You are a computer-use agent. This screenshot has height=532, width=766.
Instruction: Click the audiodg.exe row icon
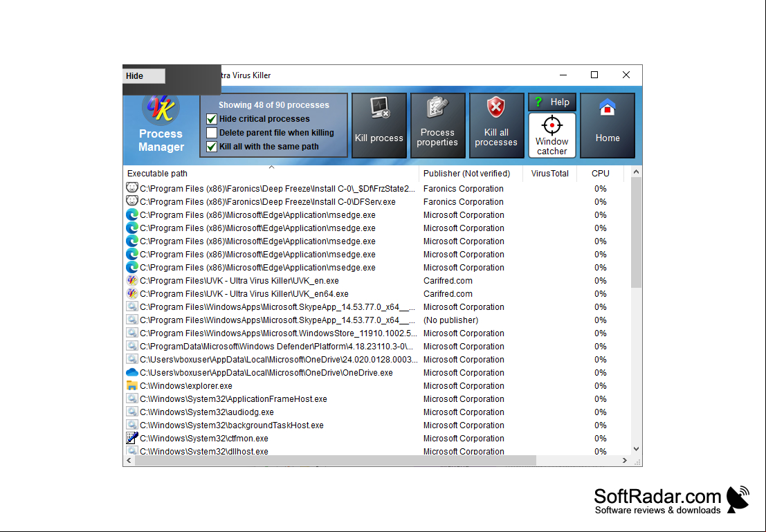coord(132,412)
